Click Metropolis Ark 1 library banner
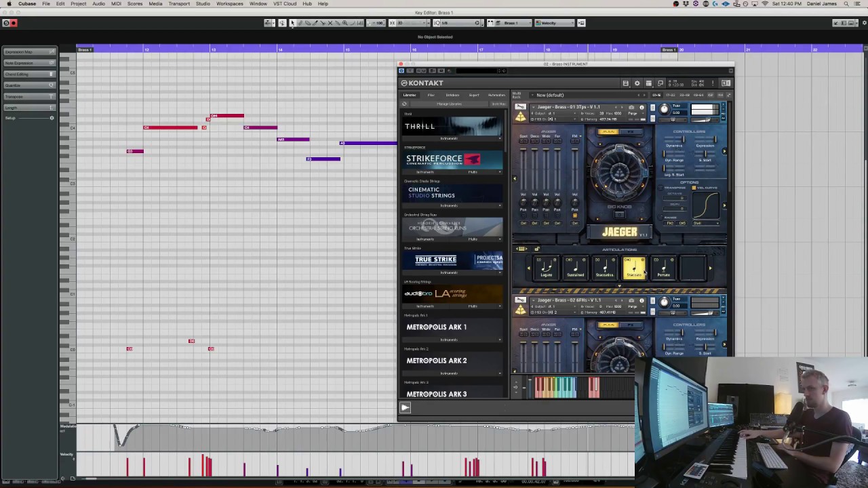The height and width of the screenshot is (488, 868). 453,327
